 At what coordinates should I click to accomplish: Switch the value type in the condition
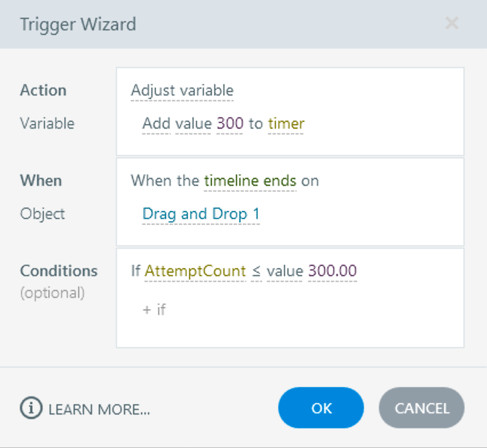[x=285, y=271]
